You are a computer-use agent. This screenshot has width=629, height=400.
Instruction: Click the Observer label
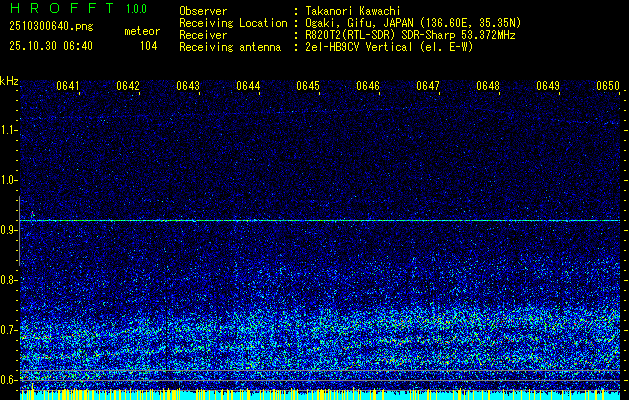(203, 11)
